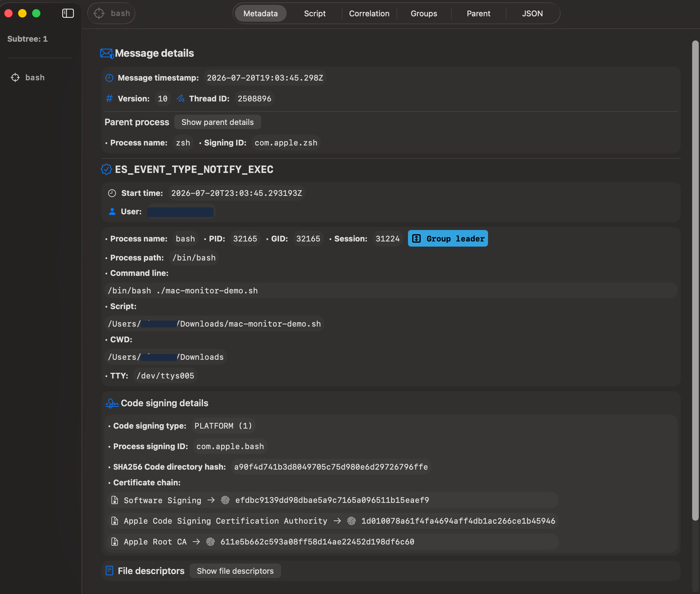This screenshot has width=700, height=594.
Task: Click SHA256 hash a90f4d741b3d8049705c75d980e6d29726796ffe
Action: pos(331,467)
